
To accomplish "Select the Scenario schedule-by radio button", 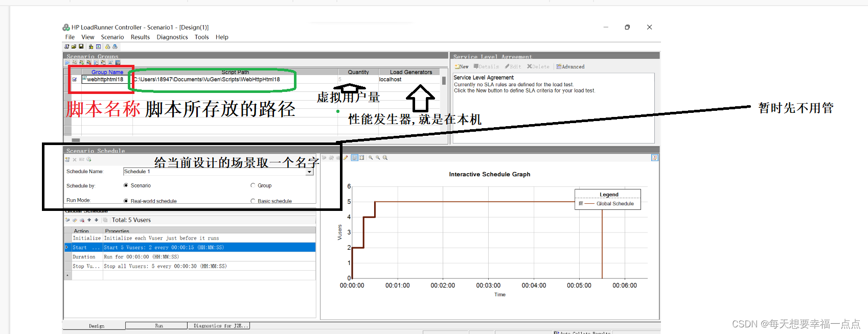I will click(x=126, y=185).
